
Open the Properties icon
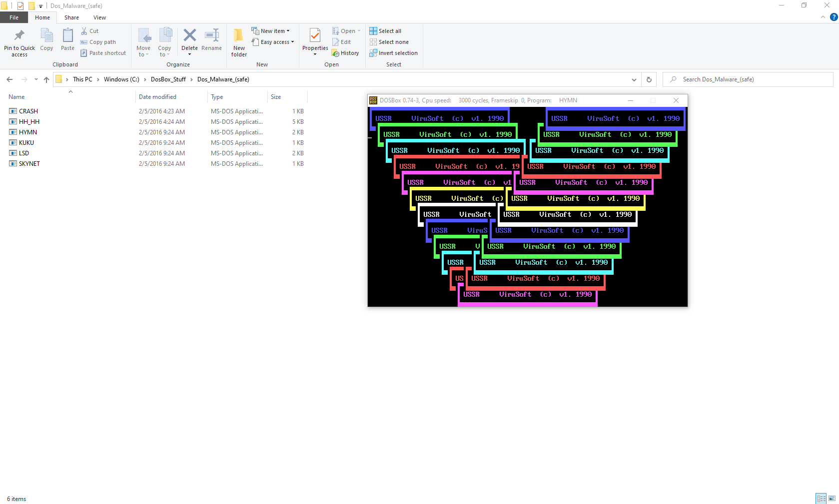tap(315, 35)
